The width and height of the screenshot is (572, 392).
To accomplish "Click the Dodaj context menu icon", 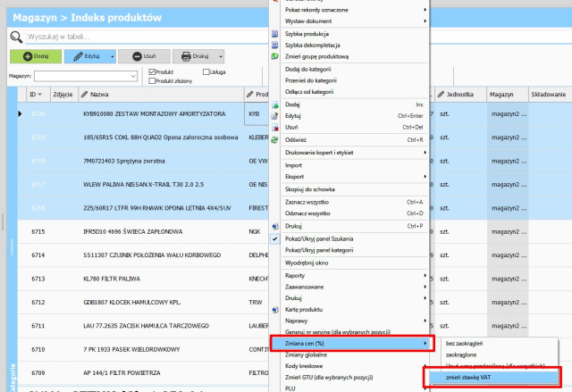I will coord(275,104).
